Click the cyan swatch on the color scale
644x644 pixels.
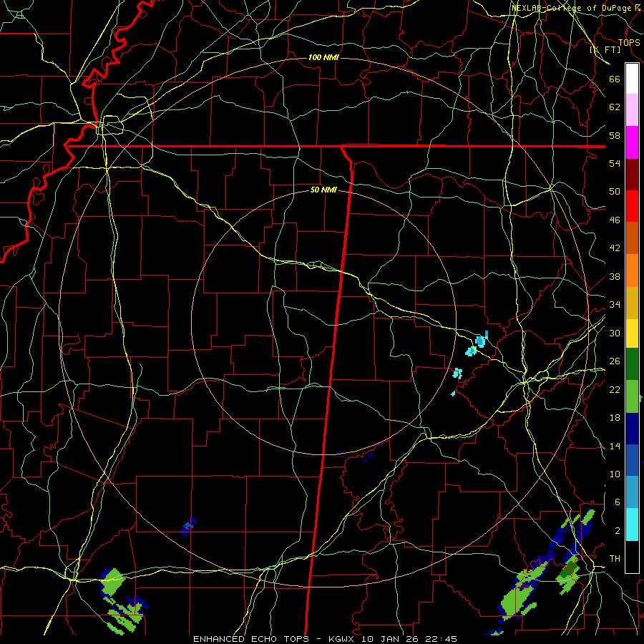tap(632, 525)
